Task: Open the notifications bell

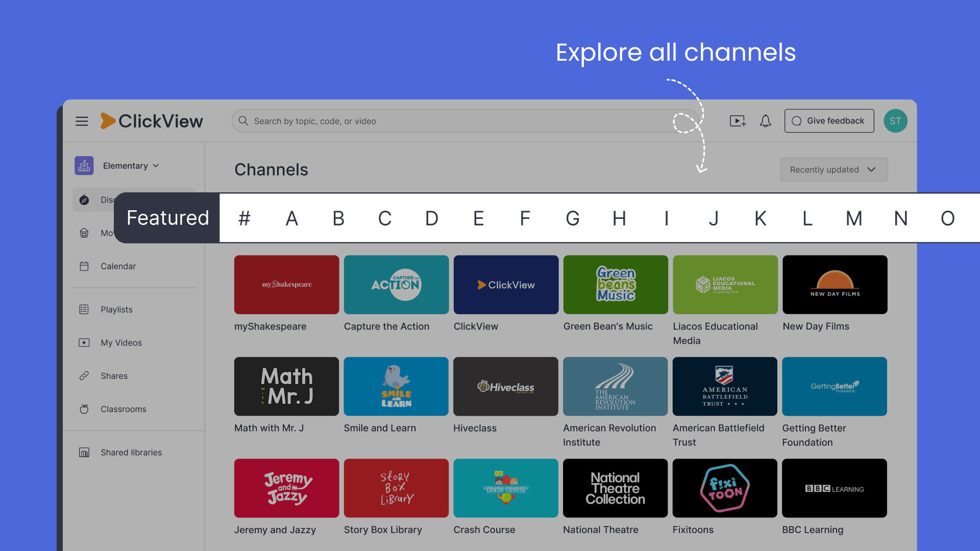Action: click(x=765, y=121)
